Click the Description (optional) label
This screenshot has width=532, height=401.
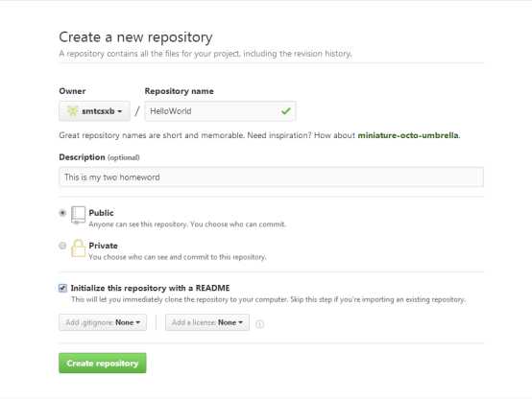pyautogui.click(x=100, y=157)
